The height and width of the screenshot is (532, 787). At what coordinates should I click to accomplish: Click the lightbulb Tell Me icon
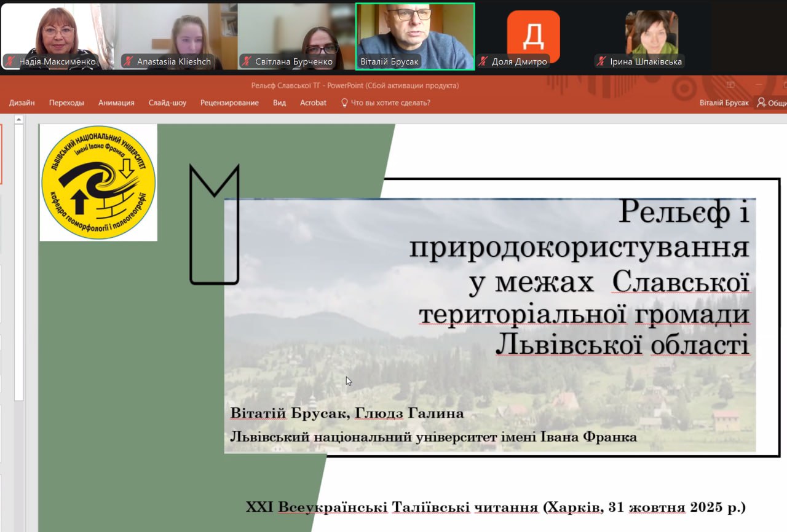pyautogui.click(x=344, y=103)
